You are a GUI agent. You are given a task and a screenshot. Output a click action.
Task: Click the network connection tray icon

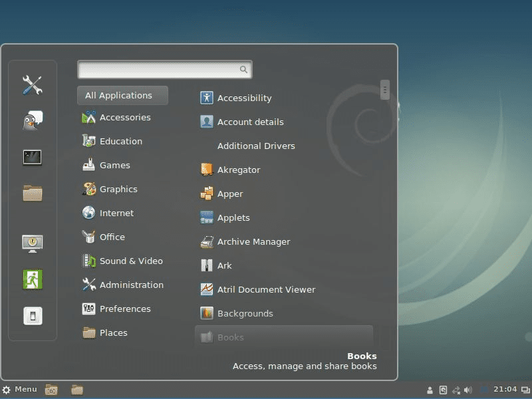pos(456,390)
